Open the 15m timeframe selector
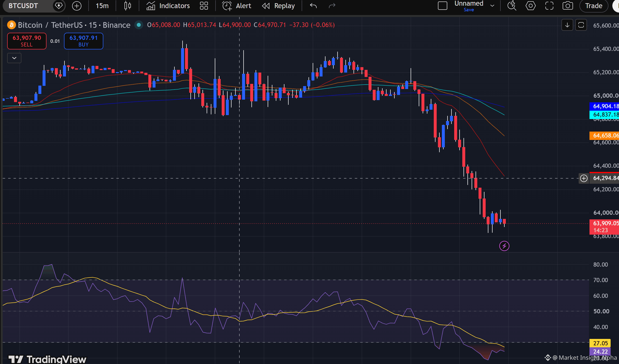The image size is (619, 364). point(102,6)
